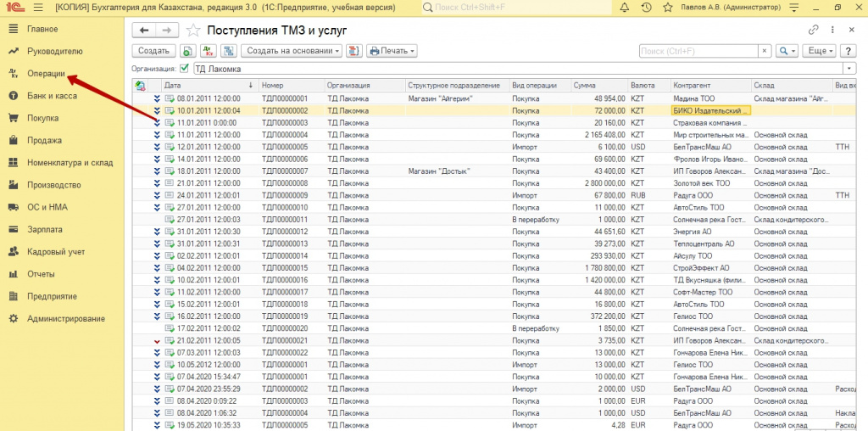Get link to this form

click(x=813, y=30)
